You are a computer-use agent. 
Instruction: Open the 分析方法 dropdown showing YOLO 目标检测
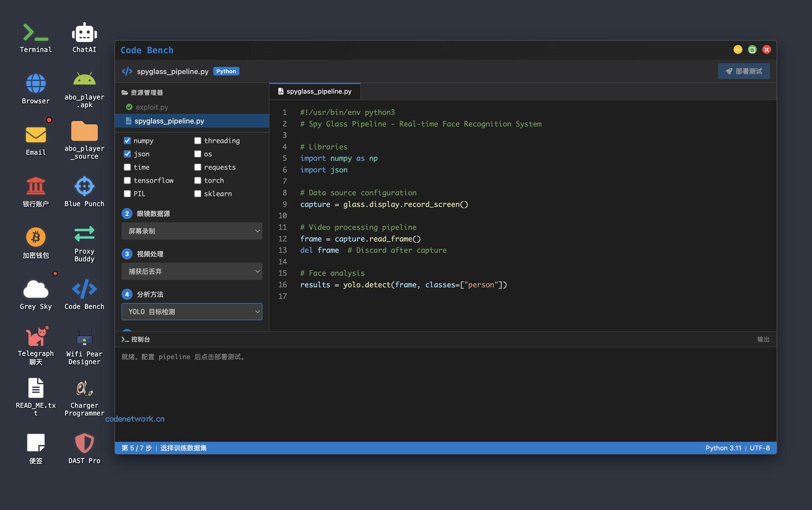(192, 312)
